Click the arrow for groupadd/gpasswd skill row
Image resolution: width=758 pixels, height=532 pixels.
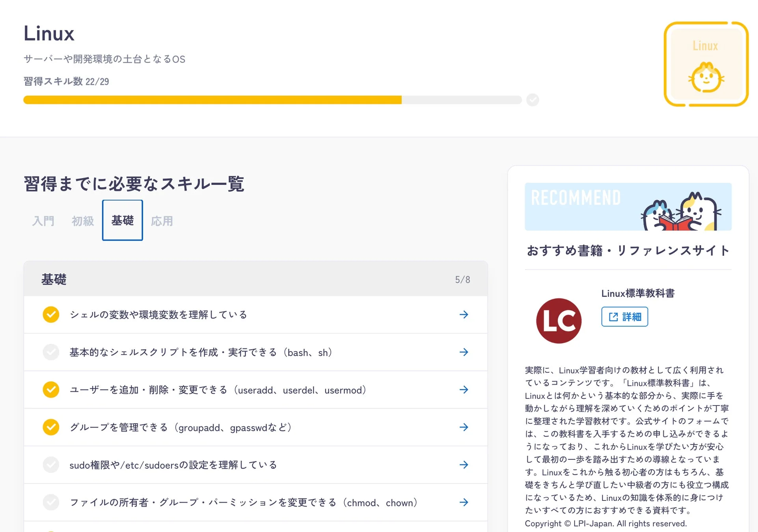[x=464, y=427]
